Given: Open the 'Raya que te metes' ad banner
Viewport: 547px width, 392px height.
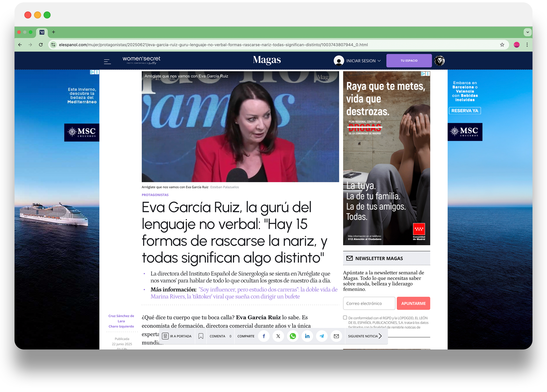Looking at the screenshot, I should point(386,158).
